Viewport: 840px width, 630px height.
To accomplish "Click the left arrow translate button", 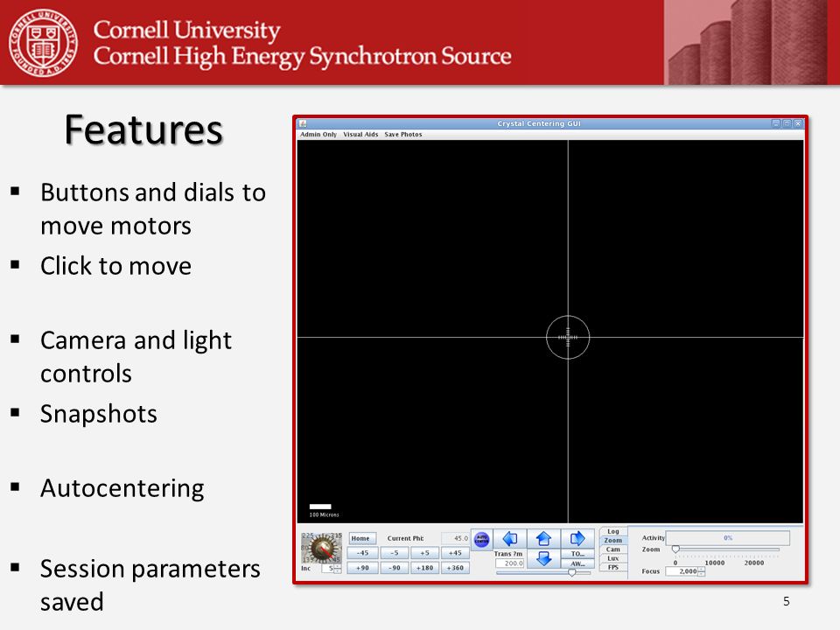I will tap(509, 539).
